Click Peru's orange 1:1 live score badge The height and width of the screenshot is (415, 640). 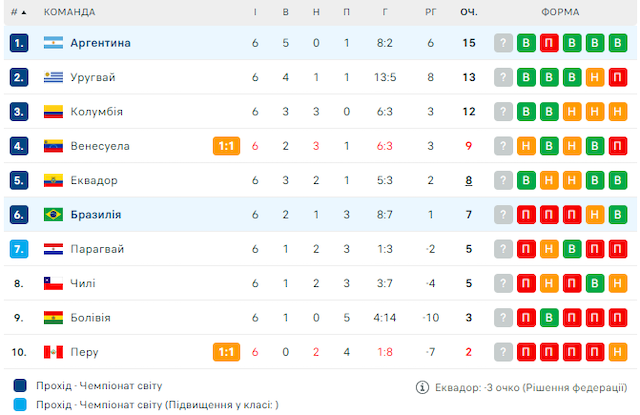point(226,352)
